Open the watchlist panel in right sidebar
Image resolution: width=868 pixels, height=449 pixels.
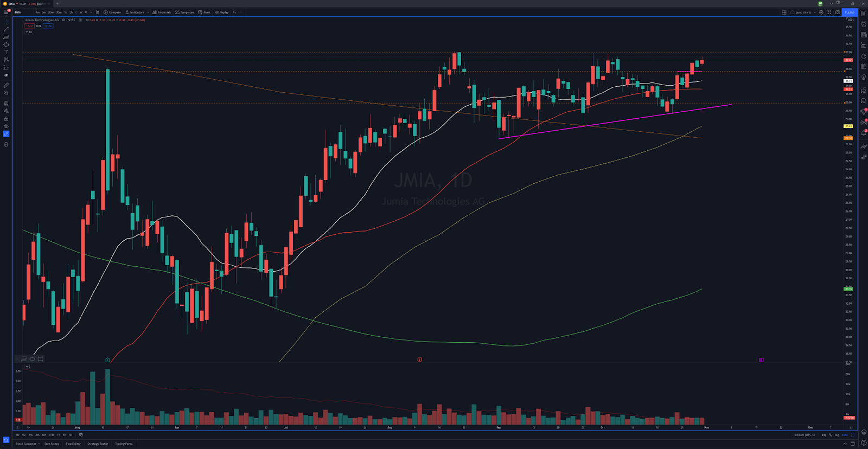(x=864, y=14)
